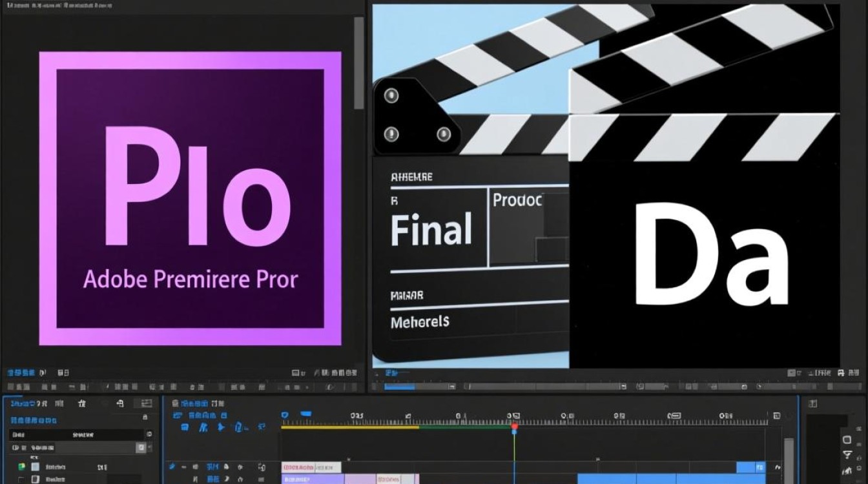Select the blue clip ending the upper track

(x=750, y=467)
